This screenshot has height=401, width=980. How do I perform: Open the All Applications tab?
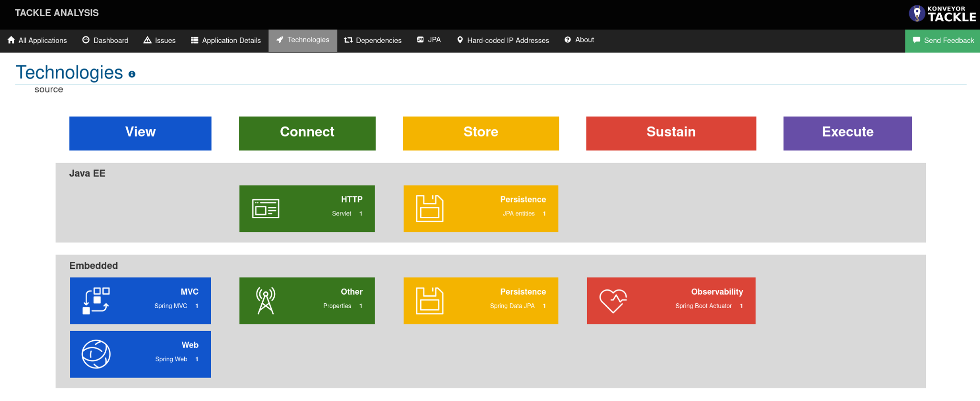[x=37, y=41]
